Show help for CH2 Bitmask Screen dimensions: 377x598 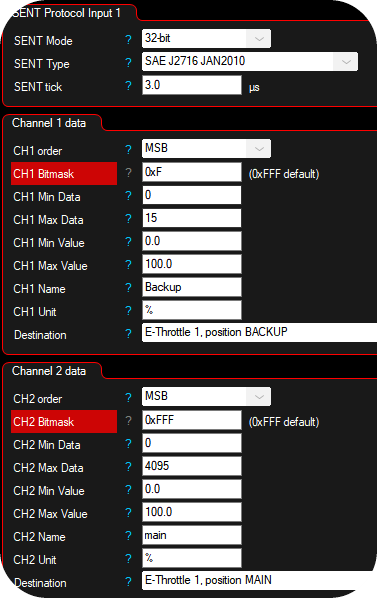128,421
